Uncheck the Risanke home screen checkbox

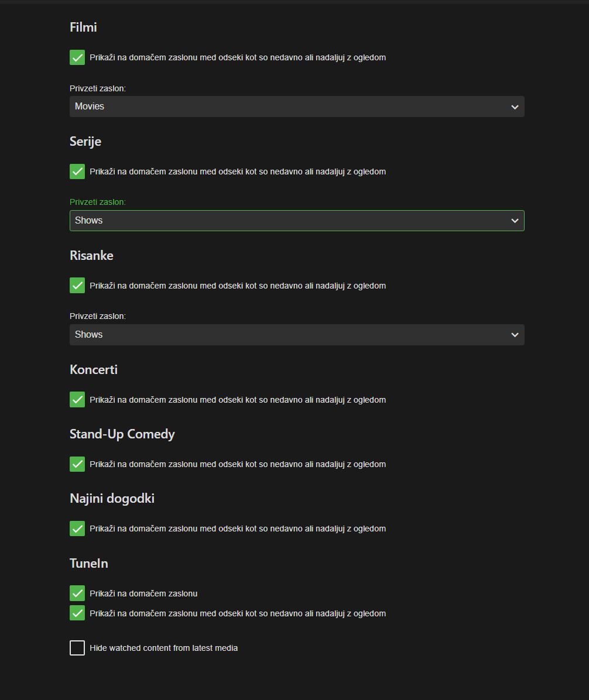tap(77, 286)
